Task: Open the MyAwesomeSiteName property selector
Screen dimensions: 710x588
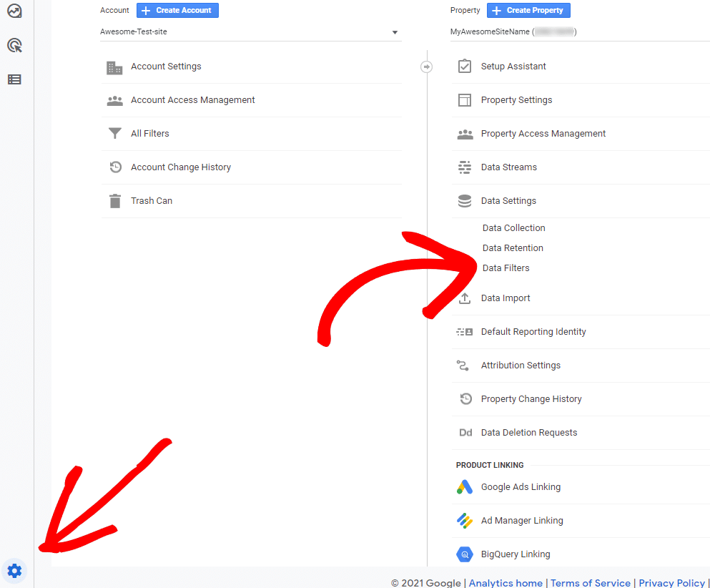Action: pyautogui.click(x=580, y=31)
